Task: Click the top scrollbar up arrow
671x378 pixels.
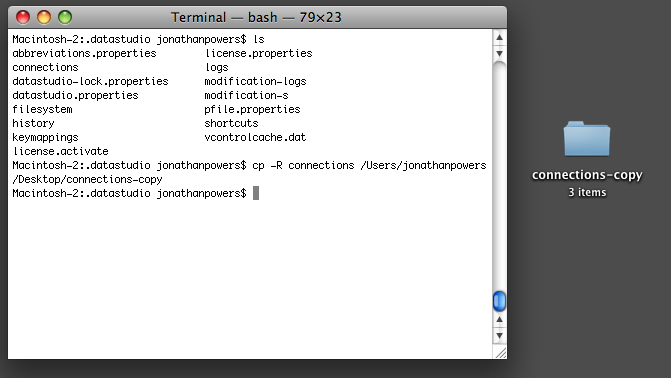Action: click(499, 38)
